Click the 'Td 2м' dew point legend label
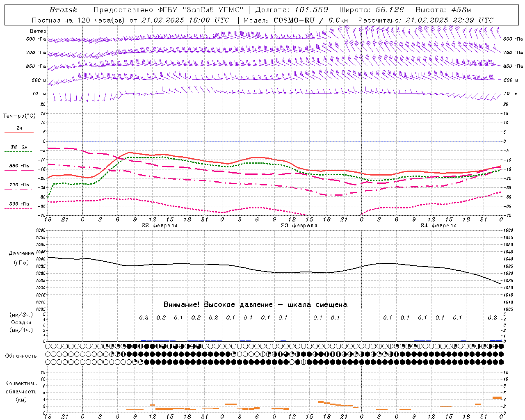525x420 pixels. click(x=19, y=147)
